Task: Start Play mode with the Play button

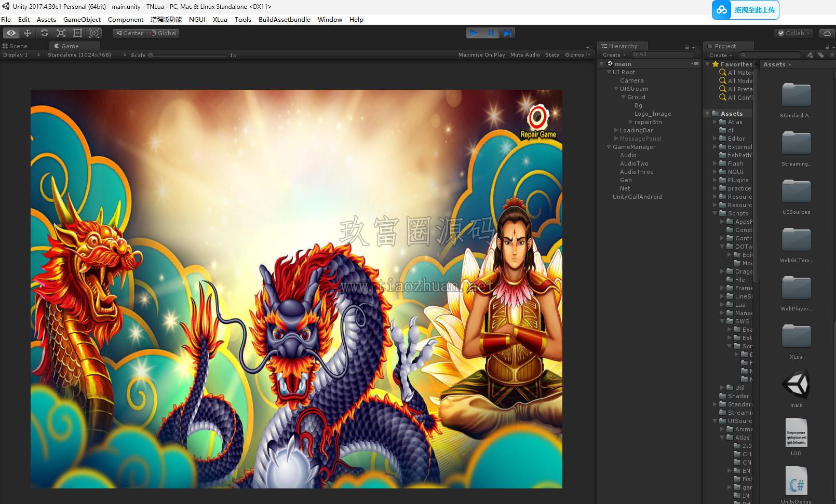Action: tap(474, 33)
